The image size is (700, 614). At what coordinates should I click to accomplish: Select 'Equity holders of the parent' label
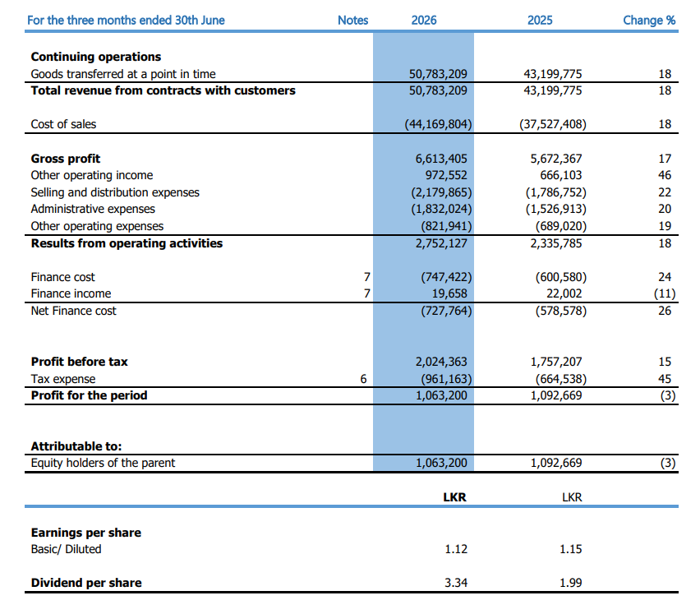click(x=104, y=463)
